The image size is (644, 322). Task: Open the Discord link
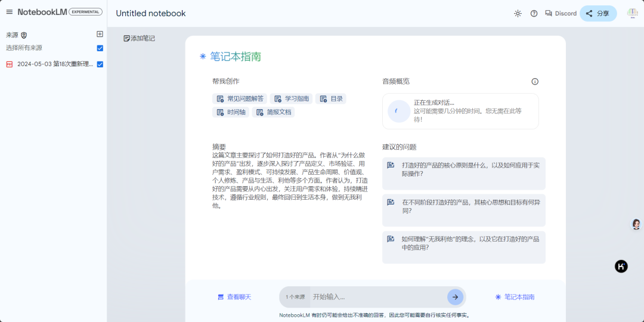pos(561,14)
